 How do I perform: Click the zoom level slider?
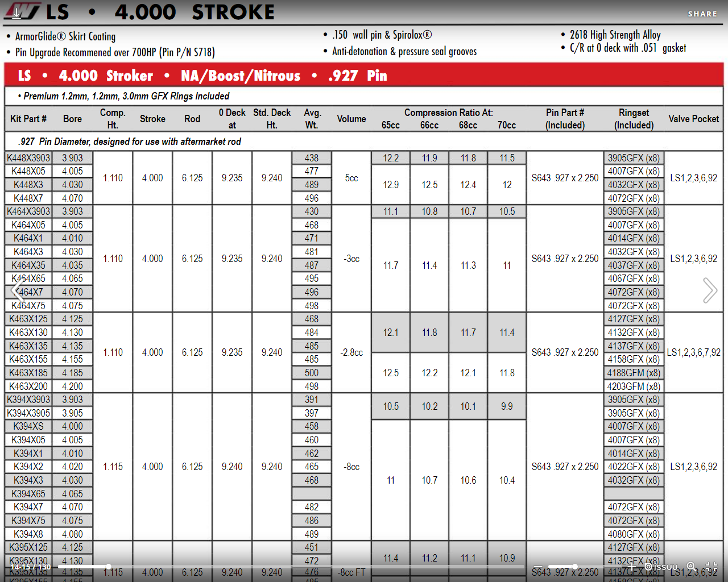pyautogui.click(x=585, y=567)
